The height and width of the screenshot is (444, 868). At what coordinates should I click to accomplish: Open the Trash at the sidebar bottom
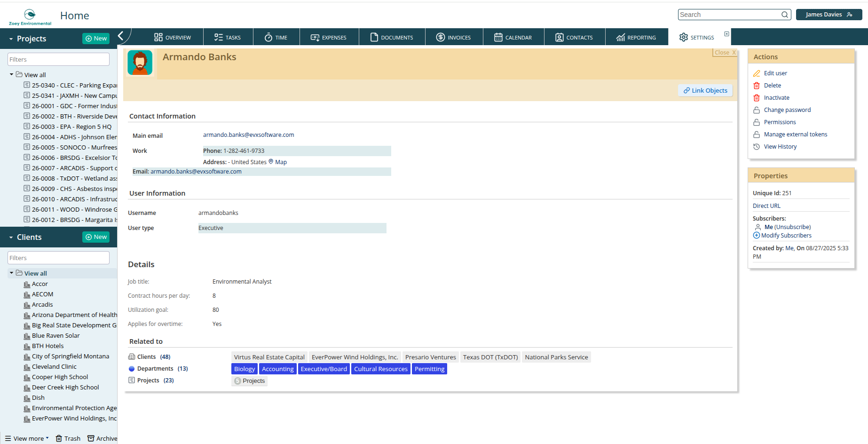[x=68, y=438]
